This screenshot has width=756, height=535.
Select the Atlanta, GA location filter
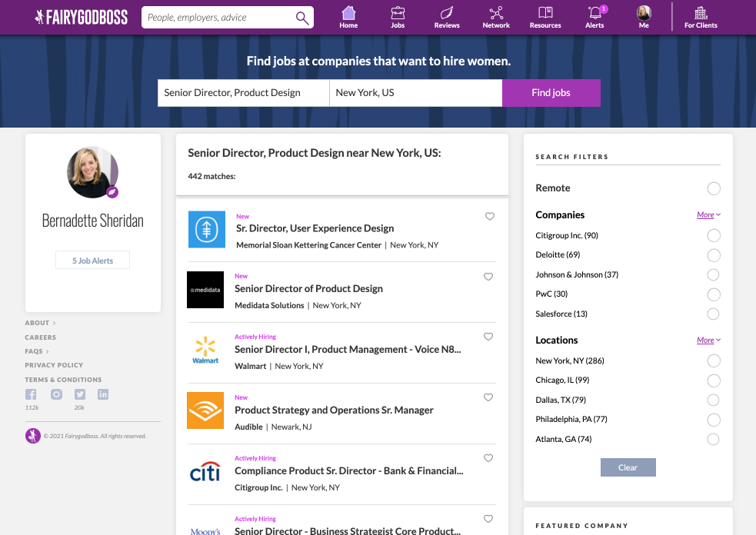tap(713, 439)
